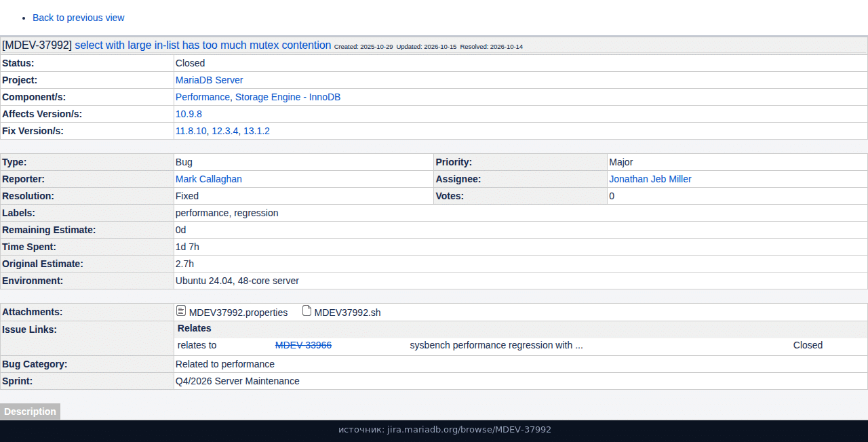Select the 'relates to' link type text
Image resolution: width=868 pixels, height=442 pixels.
197,345
